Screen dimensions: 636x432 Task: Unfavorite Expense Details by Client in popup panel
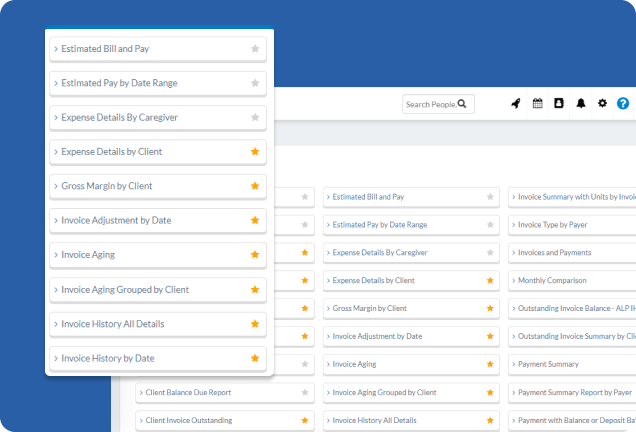pos(255,152)
